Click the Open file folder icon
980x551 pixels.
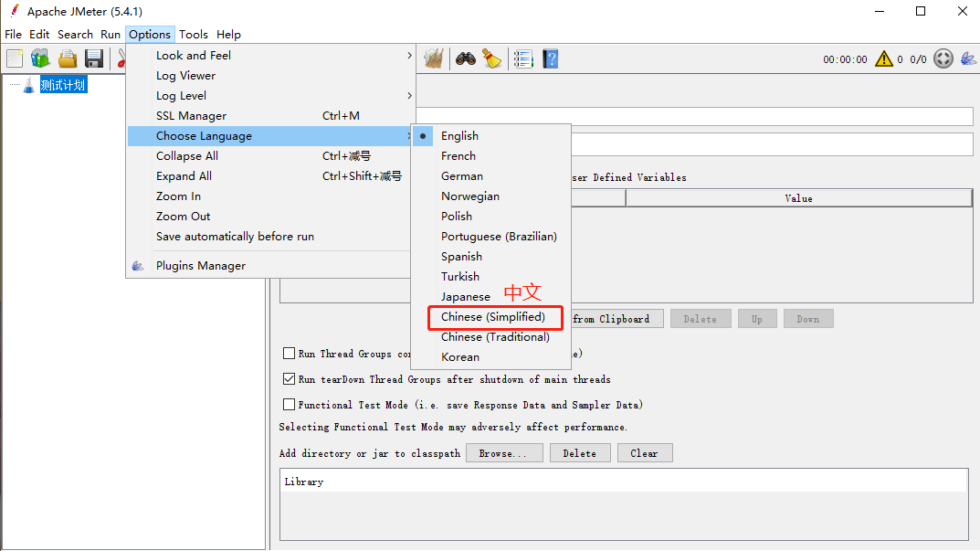point(68,58)
